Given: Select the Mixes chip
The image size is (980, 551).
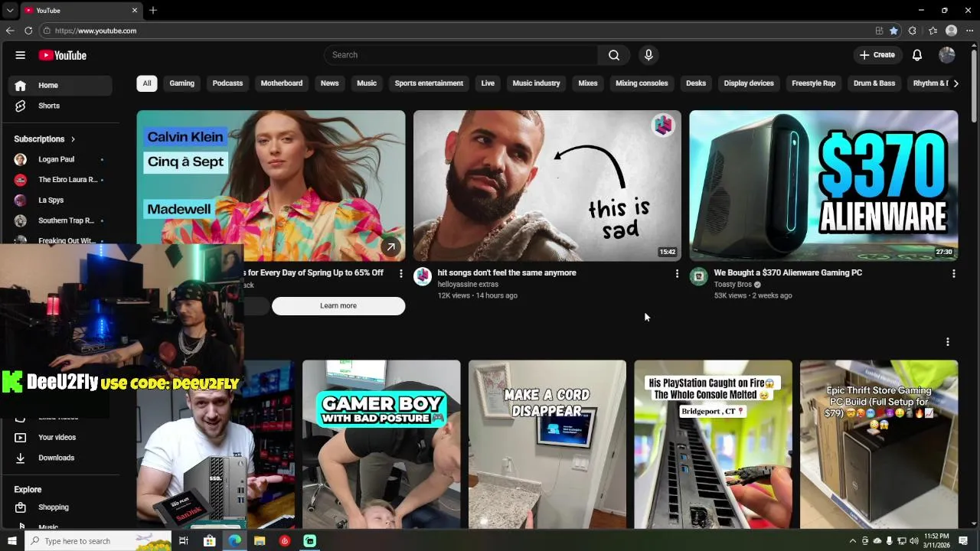Looking at the screenshot, I should pos(588,83).
